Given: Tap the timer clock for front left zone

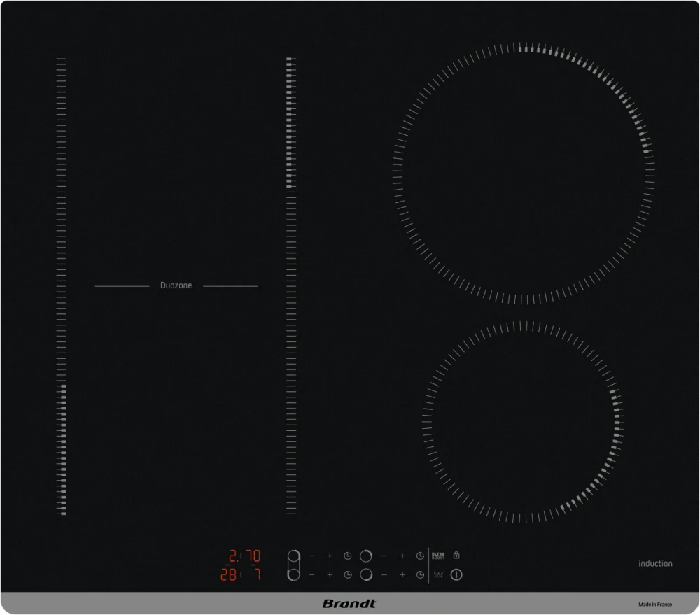Looking at the screenshot, I should 347,574.
